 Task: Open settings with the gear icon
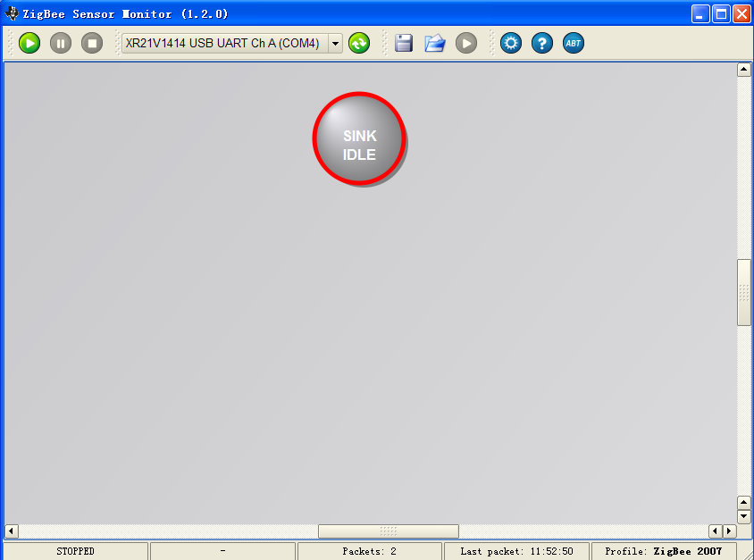[511, 43]
